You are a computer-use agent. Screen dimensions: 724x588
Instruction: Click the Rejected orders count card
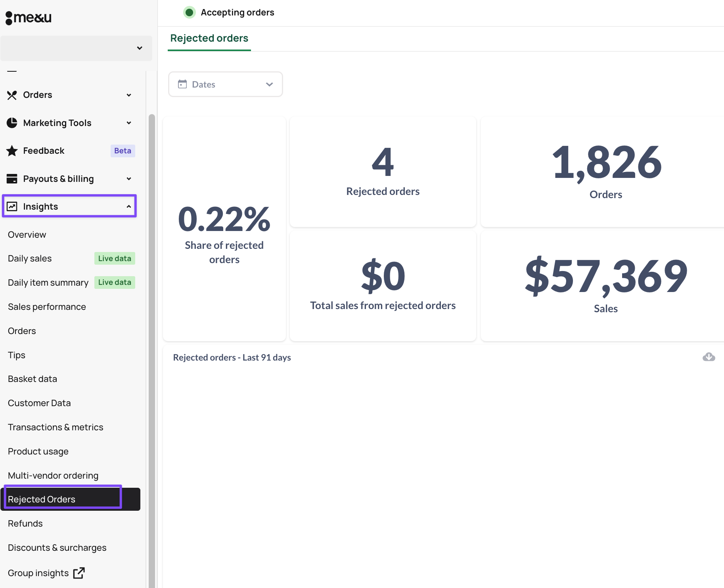[x=383, y=172]
